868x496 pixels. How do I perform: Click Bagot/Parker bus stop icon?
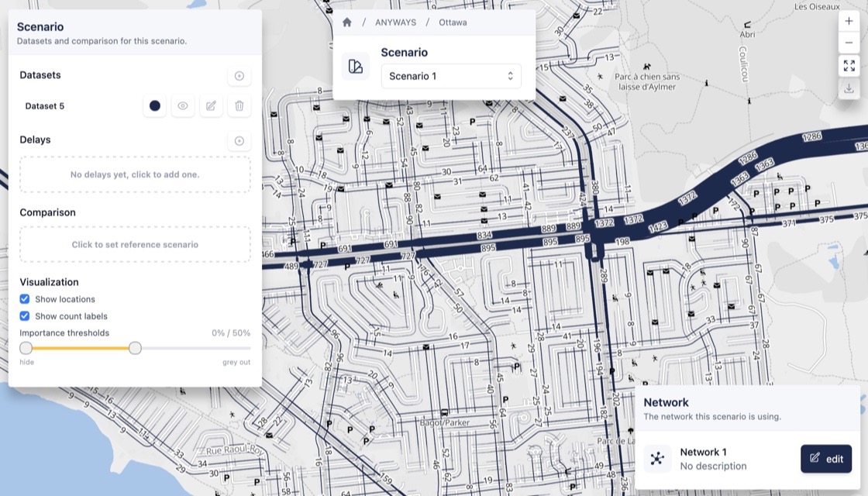(445, 413)
